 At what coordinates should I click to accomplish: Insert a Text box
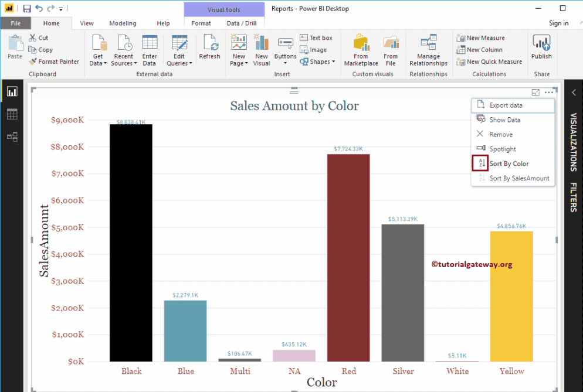click(x=316, y=38)
